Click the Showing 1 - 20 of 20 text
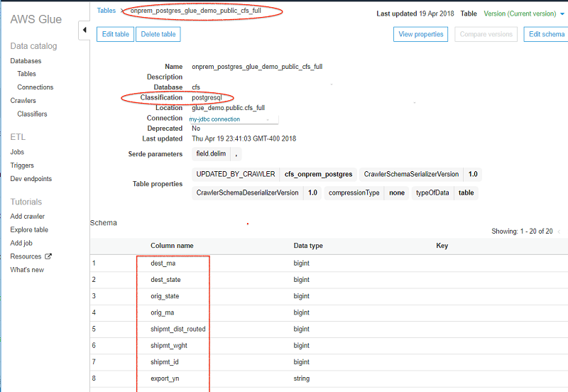568x392 pixels. 522,231
